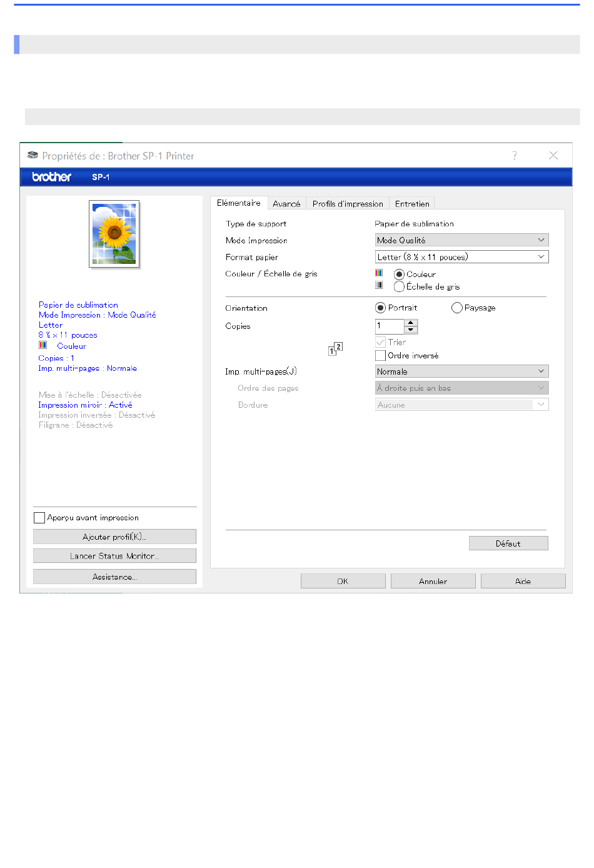Viewport: 594px width, 868px height.
Task: Click the collate pages 1-2 icon
Action: pyautogui.click(x=336, y=348)
